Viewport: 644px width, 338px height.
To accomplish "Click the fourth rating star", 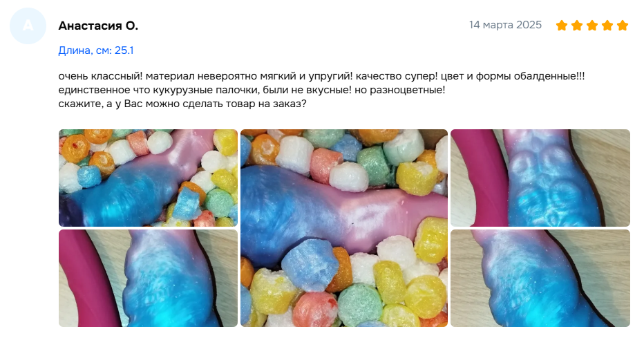I will click(x=607, y=26).
